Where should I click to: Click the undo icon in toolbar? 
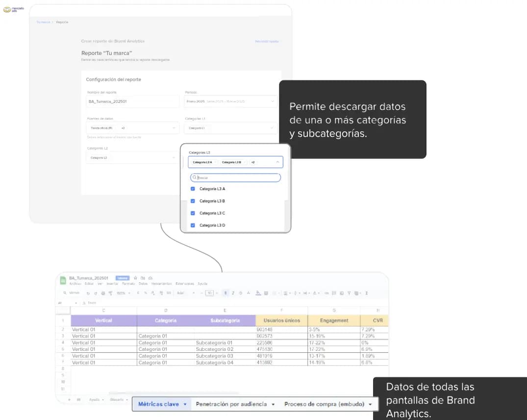click(x=88, y=294)
